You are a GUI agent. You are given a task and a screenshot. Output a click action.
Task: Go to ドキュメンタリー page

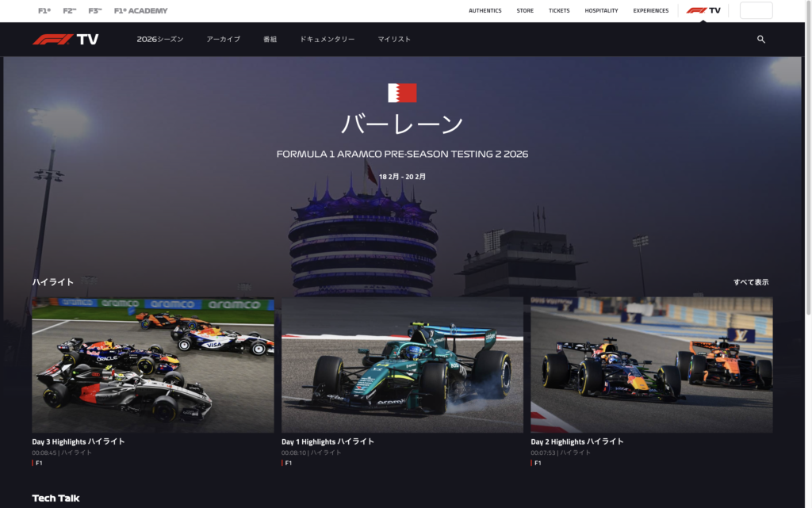click(x=327, y=40)
